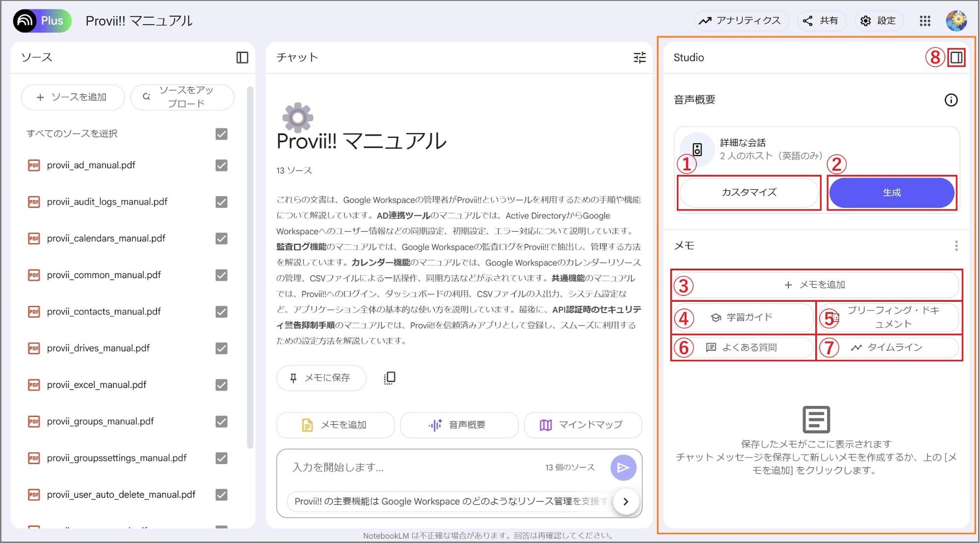Open アナリティクス analytics button
The image size is (980, 543).
tap(740, 21)
